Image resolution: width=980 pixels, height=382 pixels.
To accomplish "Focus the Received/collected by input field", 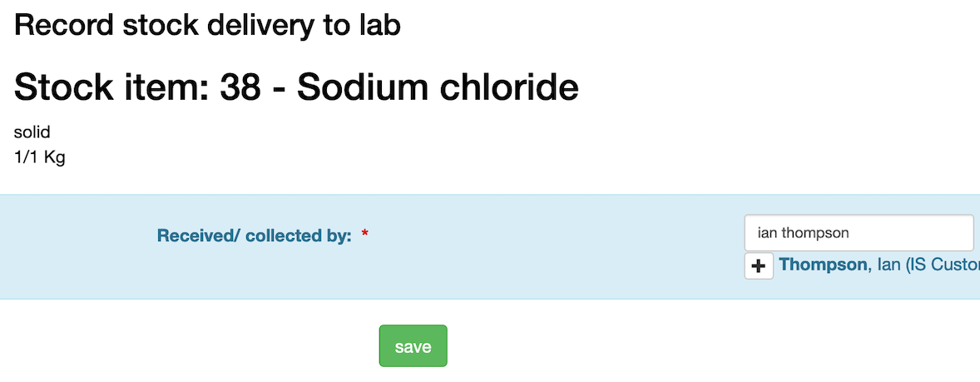I will coord(859,233).
